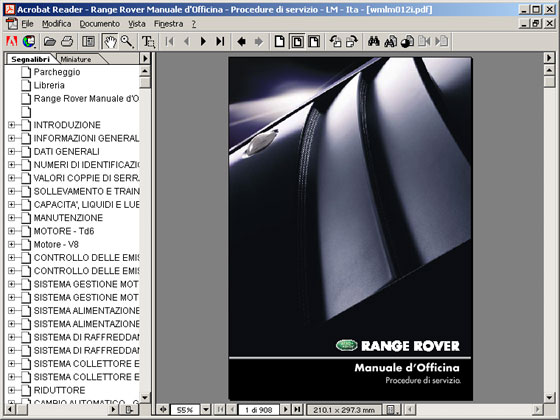The image size is (560, 420).
Task: Select the Hand tool in toolbar
Action: 110,41
